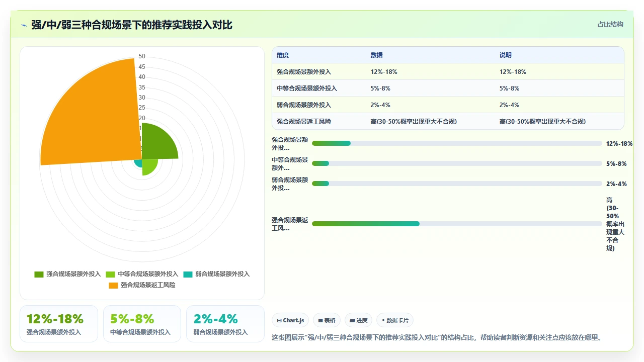The height and width of the screenshot is (362, 644).
Task: Click the 数据 column header
Action: tap(377, 55)
